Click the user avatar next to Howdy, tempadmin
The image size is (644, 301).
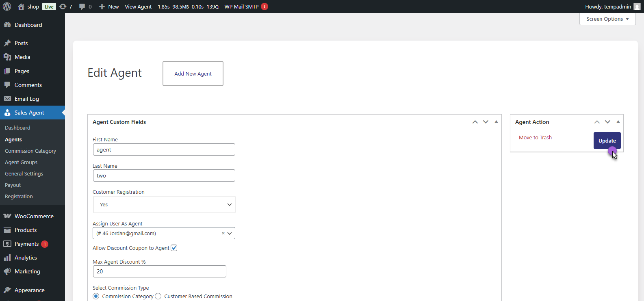coord(637,6)
